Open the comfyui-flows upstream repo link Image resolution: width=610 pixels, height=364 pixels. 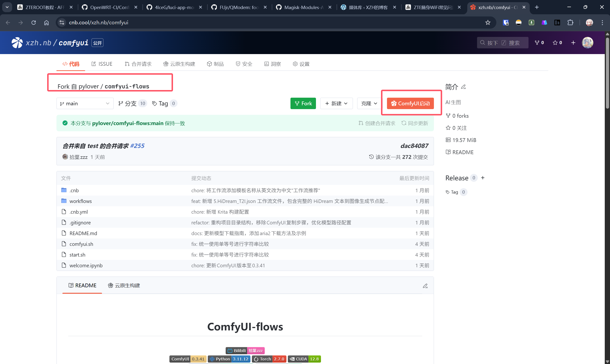[x=127, y=86]
